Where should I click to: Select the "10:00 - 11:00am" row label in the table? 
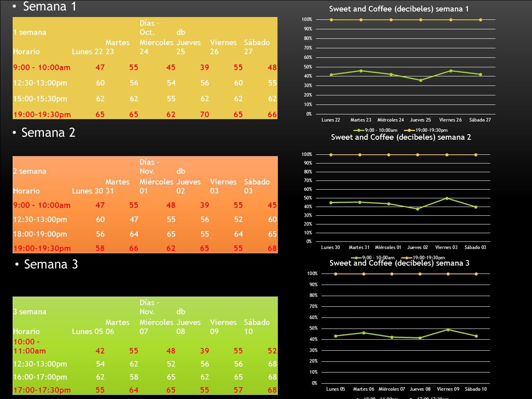[30, 346]
